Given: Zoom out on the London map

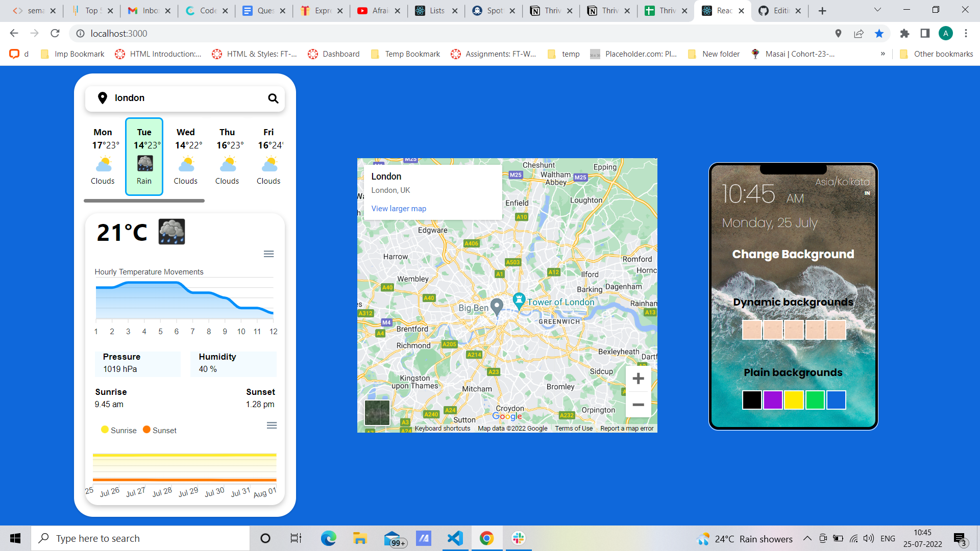Looking at the screenshot, I should pyautogui.click(x=638, y=405).
